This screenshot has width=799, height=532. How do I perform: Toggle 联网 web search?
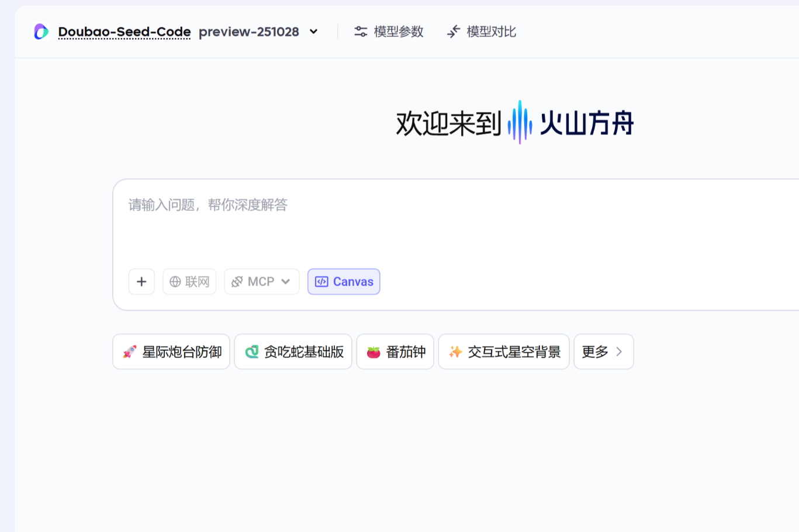(x=189, y=281)
